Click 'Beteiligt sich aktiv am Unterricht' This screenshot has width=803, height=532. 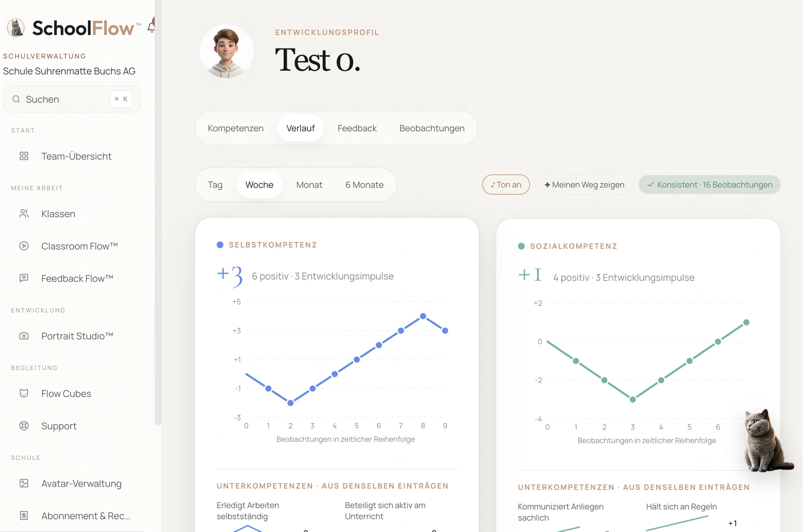385,511
